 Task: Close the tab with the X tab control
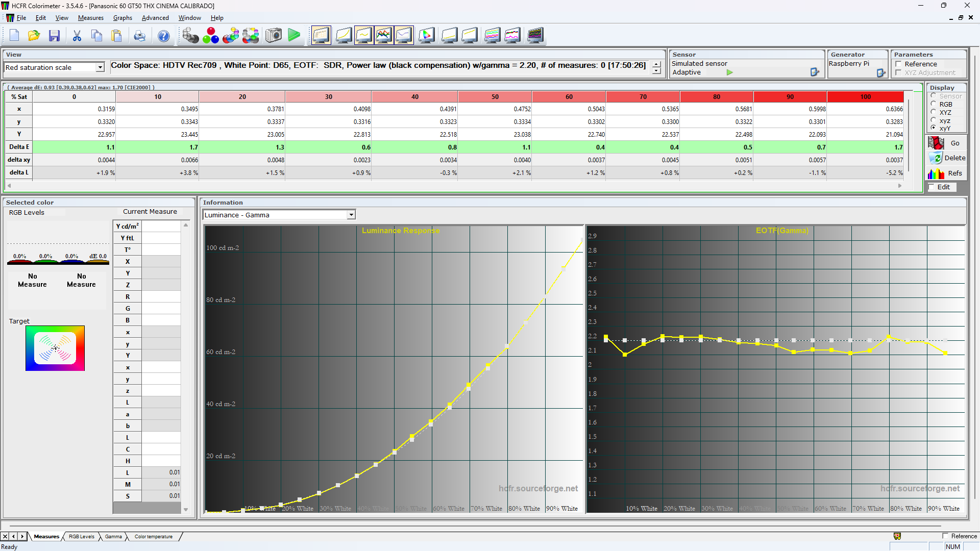point(5,536)
